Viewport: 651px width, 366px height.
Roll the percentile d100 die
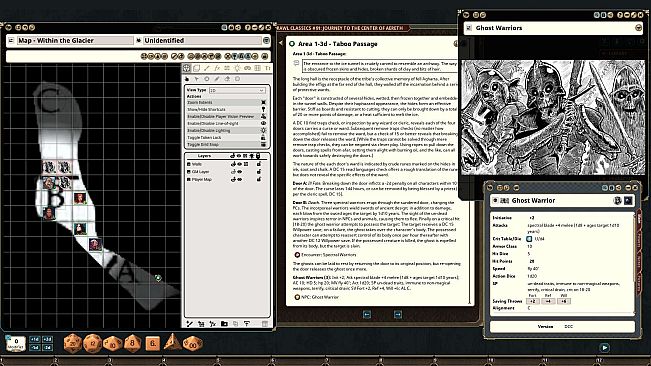click(193, 344)
